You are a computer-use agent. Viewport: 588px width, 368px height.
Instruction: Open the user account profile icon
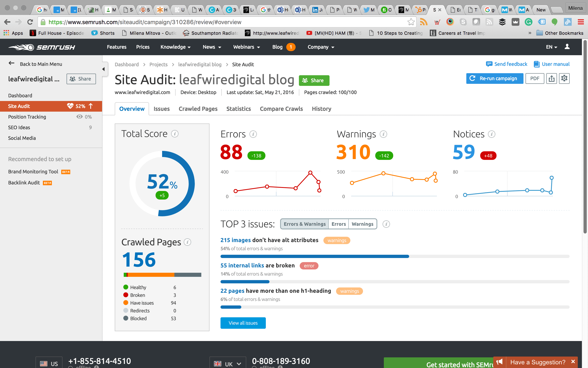pos(567,46)
